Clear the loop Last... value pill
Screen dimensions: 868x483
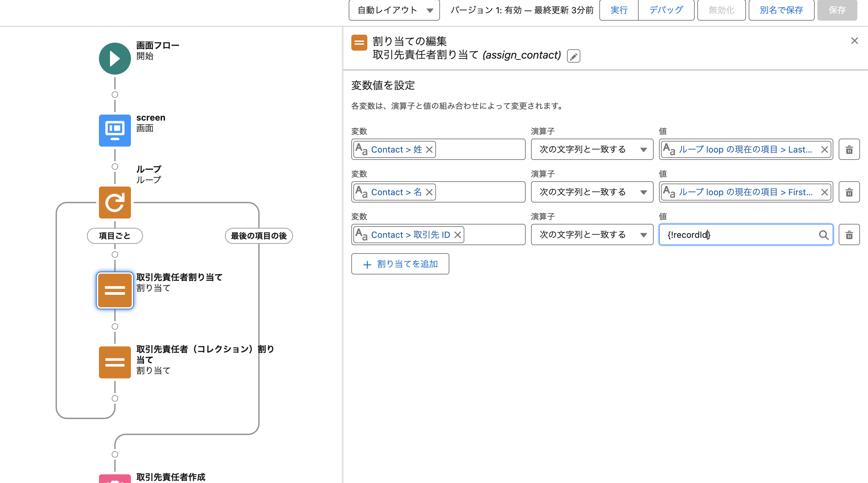[824, 150]
